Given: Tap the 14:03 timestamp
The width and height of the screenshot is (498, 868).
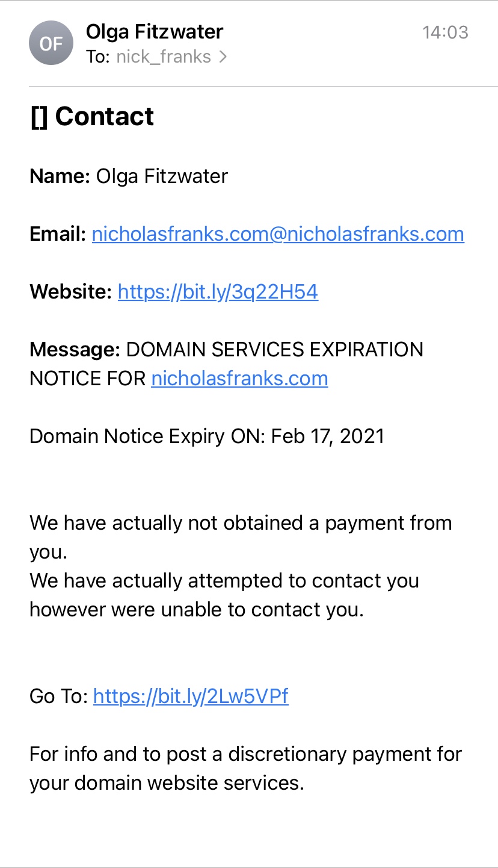Looking at the screenshot, I should [445, 33].
